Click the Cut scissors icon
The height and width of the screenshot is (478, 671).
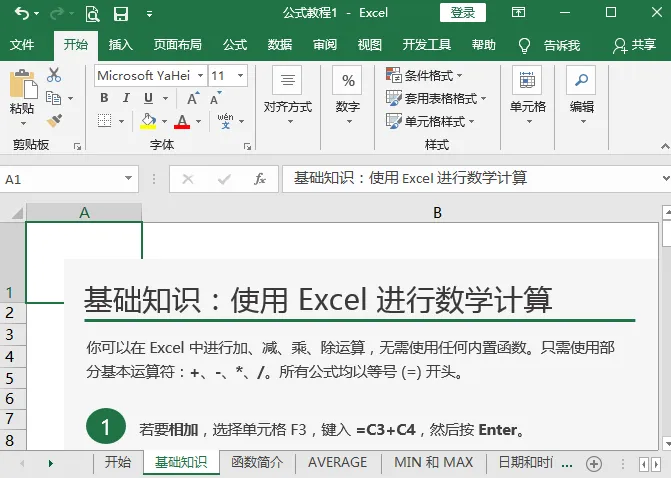coord(54,75)
